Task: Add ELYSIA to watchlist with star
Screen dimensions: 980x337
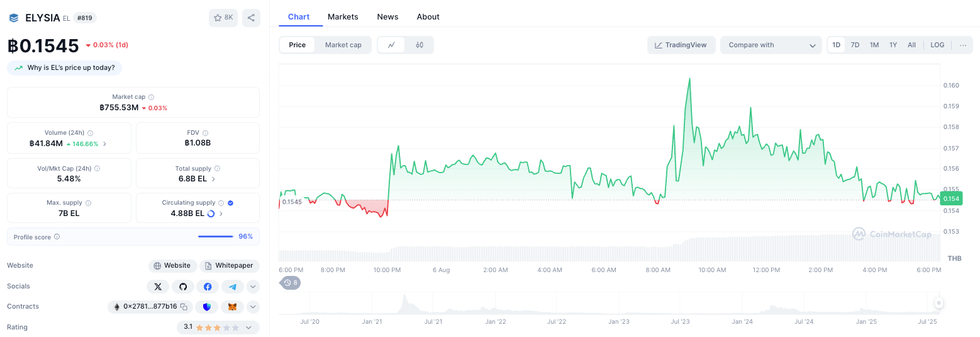Action: pos(223,18)
